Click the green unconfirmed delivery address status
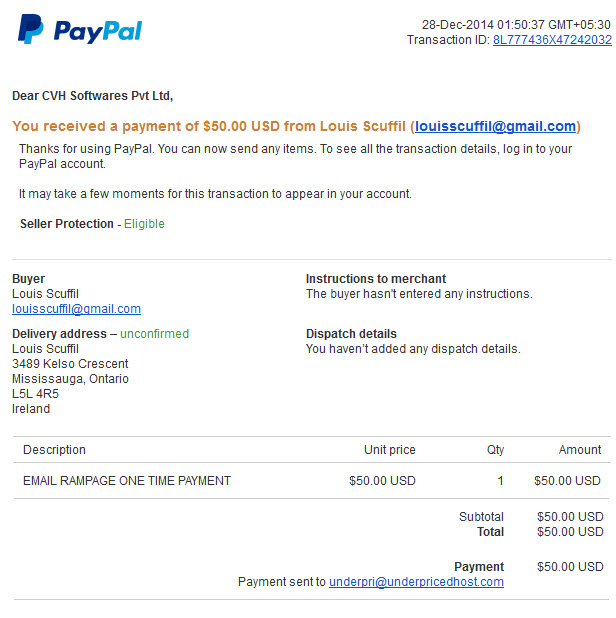This screenshot has height=618, width=616. [x=154, y=334]
